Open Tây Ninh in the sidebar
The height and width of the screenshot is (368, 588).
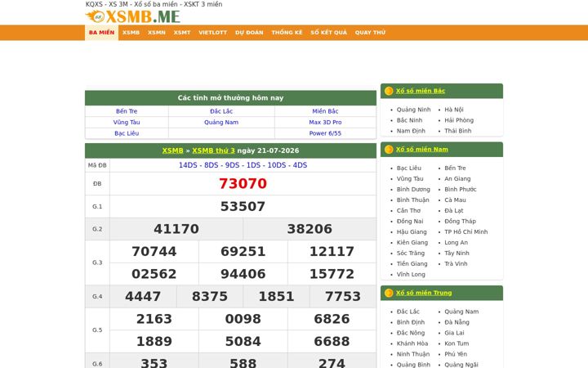[x=457, y=253]
